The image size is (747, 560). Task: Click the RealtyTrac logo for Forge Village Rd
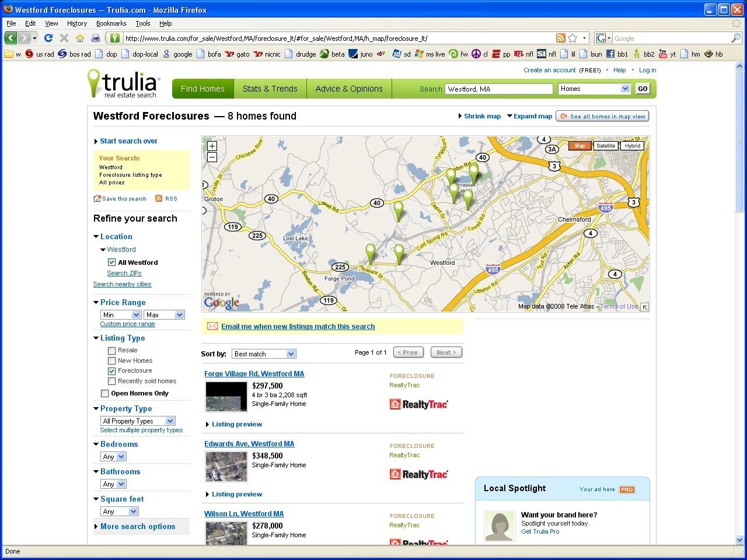pos(419,404)
